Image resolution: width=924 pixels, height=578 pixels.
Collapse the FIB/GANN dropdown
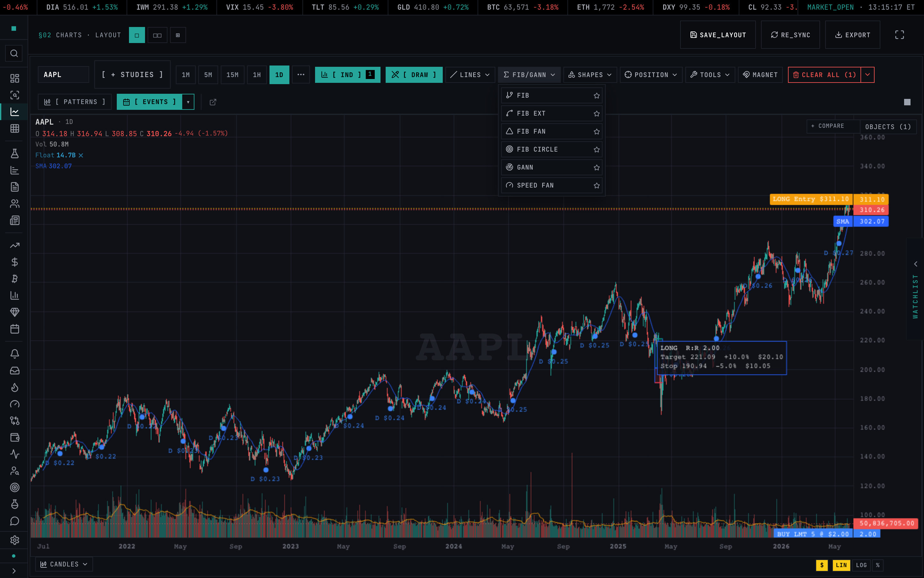coord(529,75)
